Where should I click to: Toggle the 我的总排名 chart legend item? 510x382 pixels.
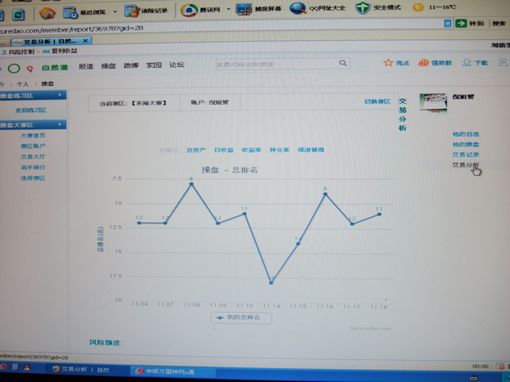coord(241,317)
